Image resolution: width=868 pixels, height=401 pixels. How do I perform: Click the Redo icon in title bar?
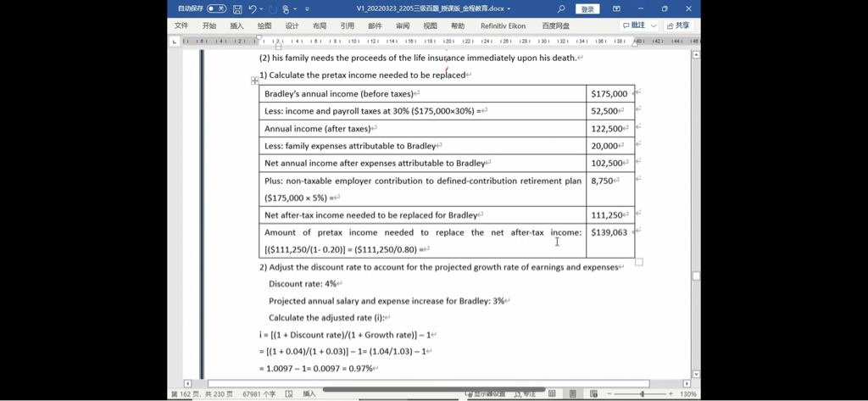point(273,8)
